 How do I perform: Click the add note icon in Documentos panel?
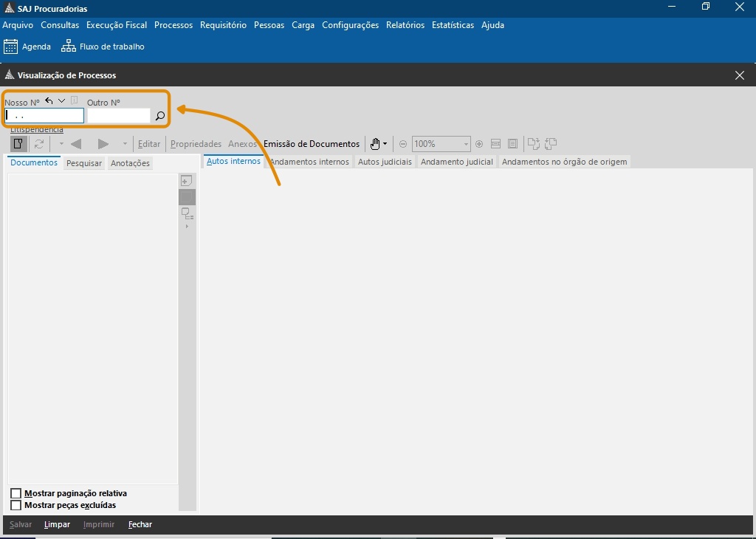pyautogui.click(x=187, y=181)
